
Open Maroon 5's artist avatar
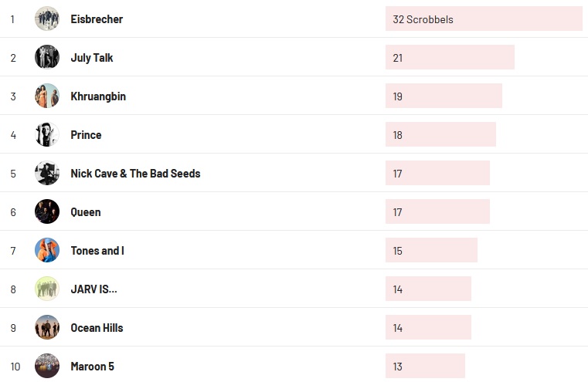(x=47, y=366)
